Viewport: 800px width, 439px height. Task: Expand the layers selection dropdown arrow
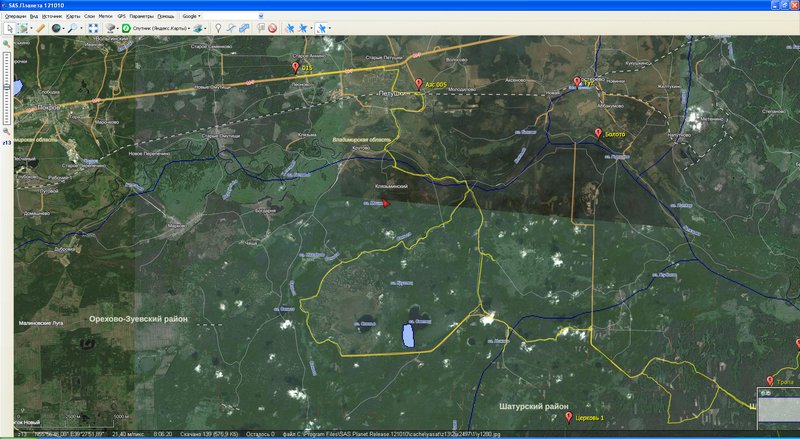coord(206,28)
